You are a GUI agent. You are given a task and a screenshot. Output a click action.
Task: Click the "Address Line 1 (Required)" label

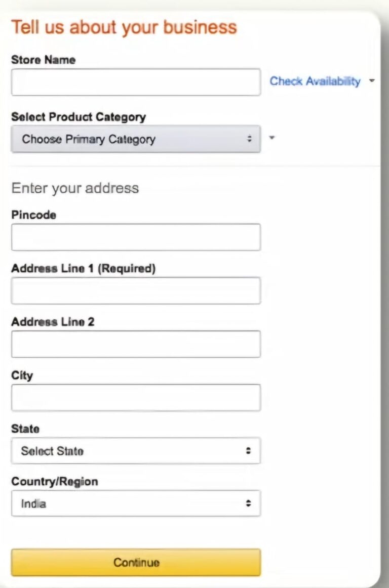[x=83, y=268]
